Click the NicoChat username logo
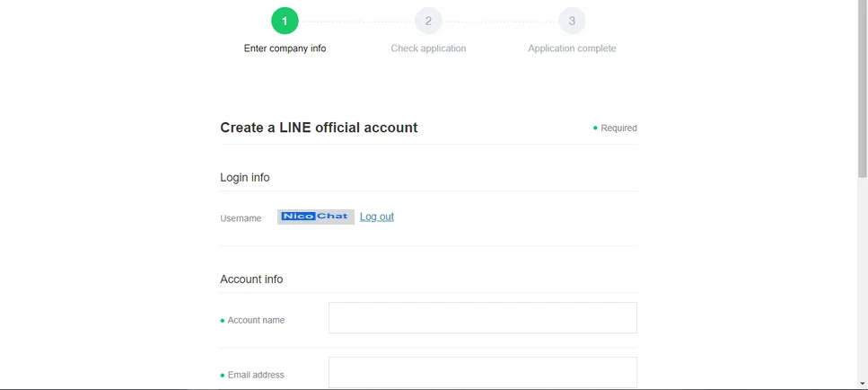Screen dimensions: 868x390 [x=316, y=217]
